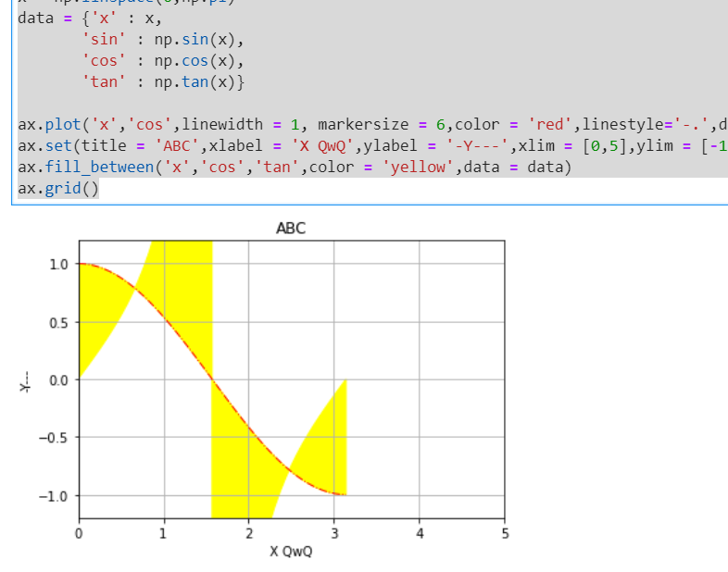The height and width of the screenshot is (572, 728).
Task: Click the ylim argument in ax.set line
Action: [x=682, y=146]
